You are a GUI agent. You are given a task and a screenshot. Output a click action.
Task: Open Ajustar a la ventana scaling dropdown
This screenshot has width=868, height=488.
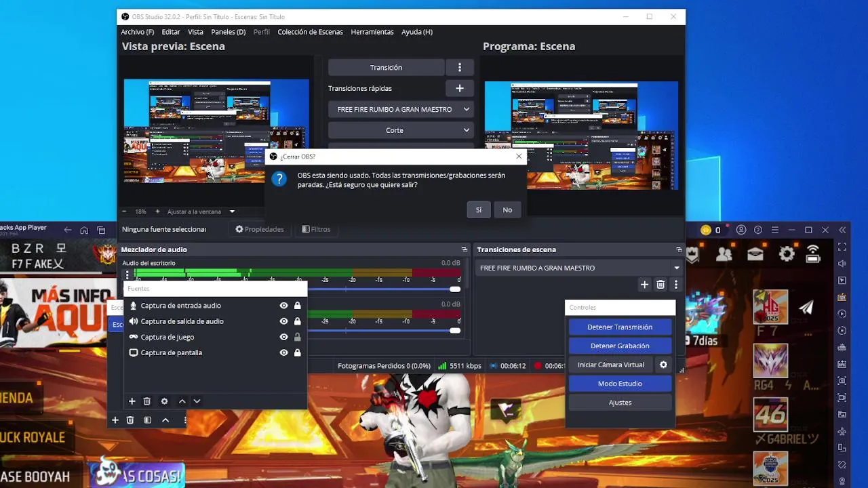click(x=201, y=211)
